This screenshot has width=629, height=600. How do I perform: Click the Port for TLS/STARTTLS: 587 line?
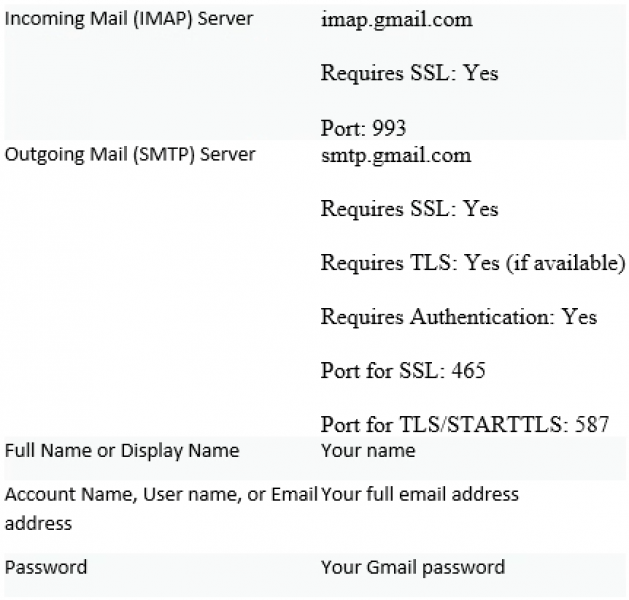pos(465,424)
